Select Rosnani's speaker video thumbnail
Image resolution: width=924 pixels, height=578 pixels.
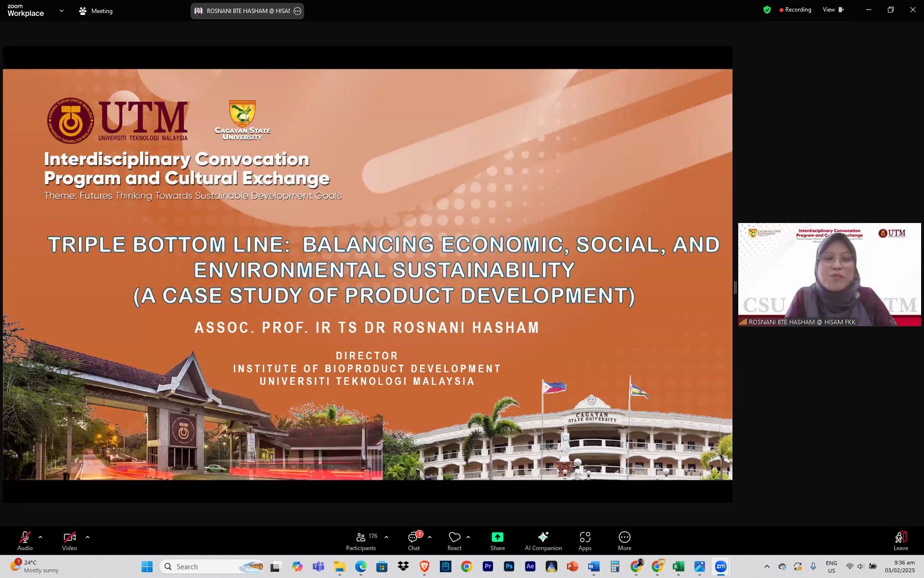829,275
